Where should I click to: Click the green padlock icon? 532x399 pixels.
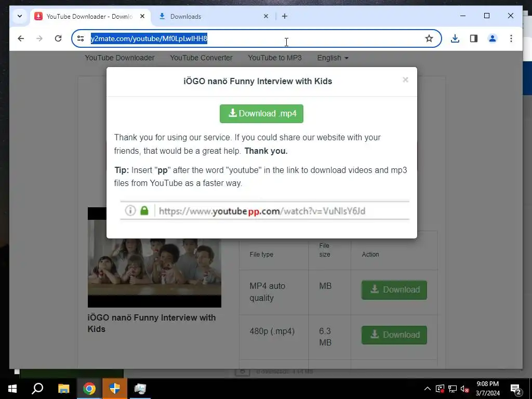click(144, 210)
